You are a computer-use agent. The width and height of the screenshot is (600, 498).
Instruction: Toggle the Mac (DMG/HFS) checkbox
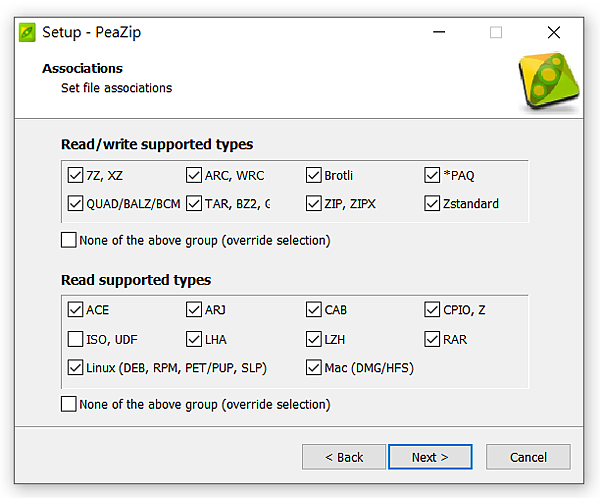pos(313,367)
